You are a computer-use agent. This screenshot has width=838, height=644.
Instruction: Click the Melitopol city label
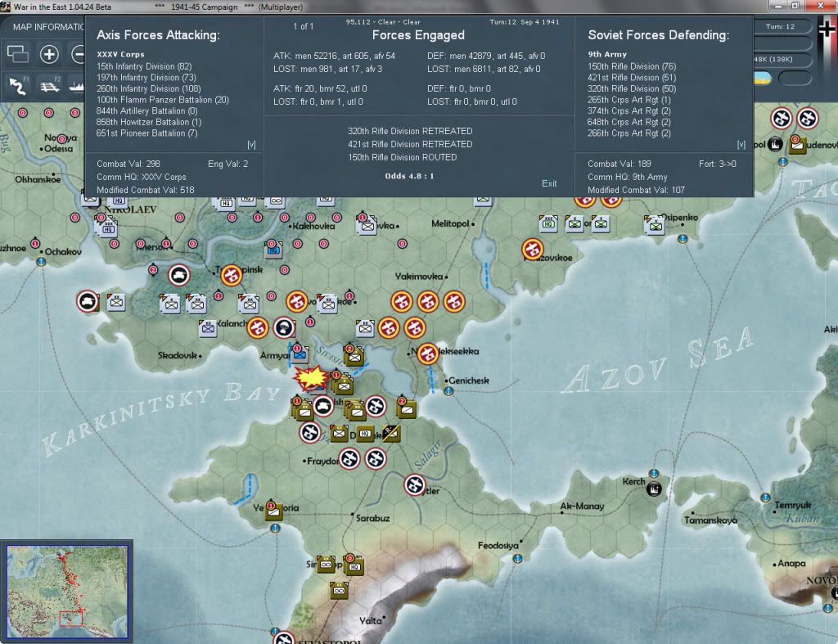[x=450, y=223]
